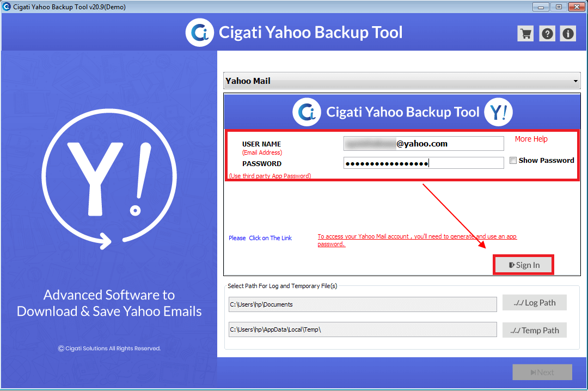
Task: Open the info about icon
Action: (568, 34)
